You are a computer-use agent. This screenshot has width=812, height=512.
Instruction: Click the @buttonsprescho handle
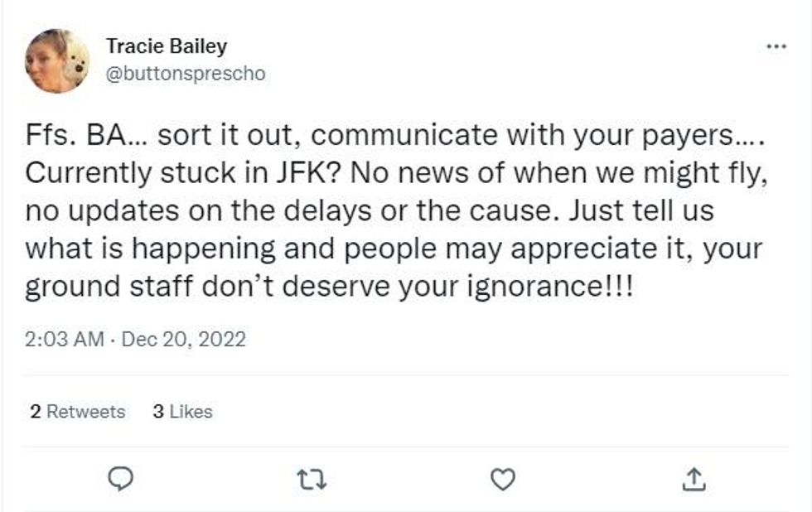pyautogui.click(x=186, y=73)
